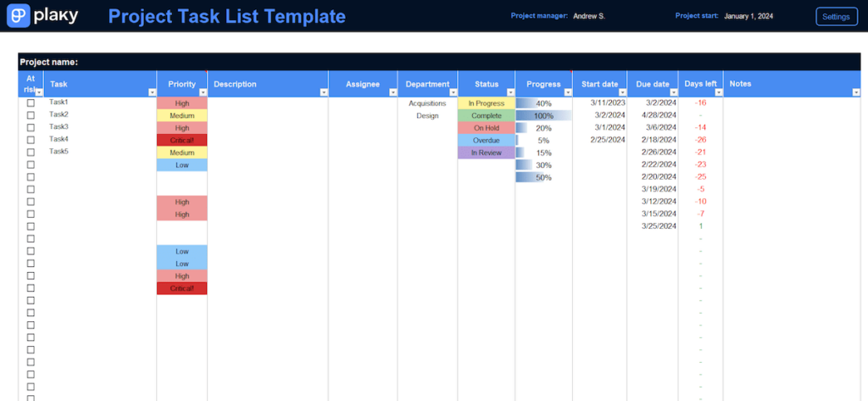
Task: Tick the At risk checkbox for Task1
Action: pos(31,103)
